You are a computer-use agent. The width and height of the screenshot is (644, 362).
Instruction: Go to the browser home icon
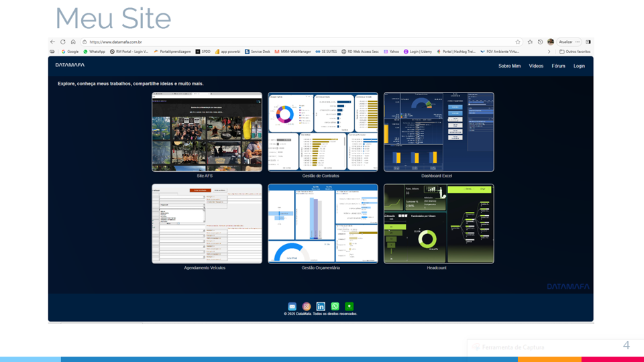pyautogui.click(x=73, y=42)
